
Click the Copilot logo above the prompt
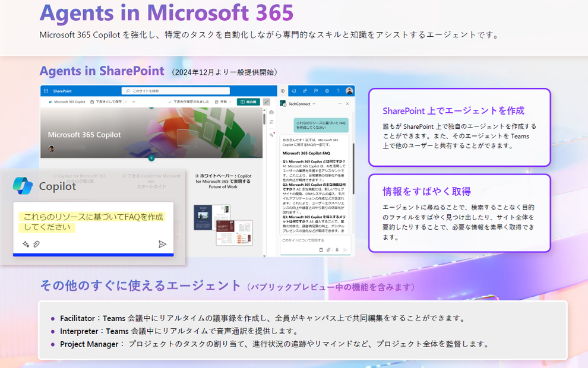23,186
